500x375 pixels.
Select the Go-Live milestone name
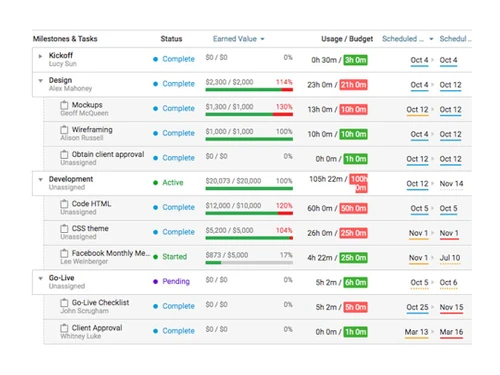click(x=62, y=278)
